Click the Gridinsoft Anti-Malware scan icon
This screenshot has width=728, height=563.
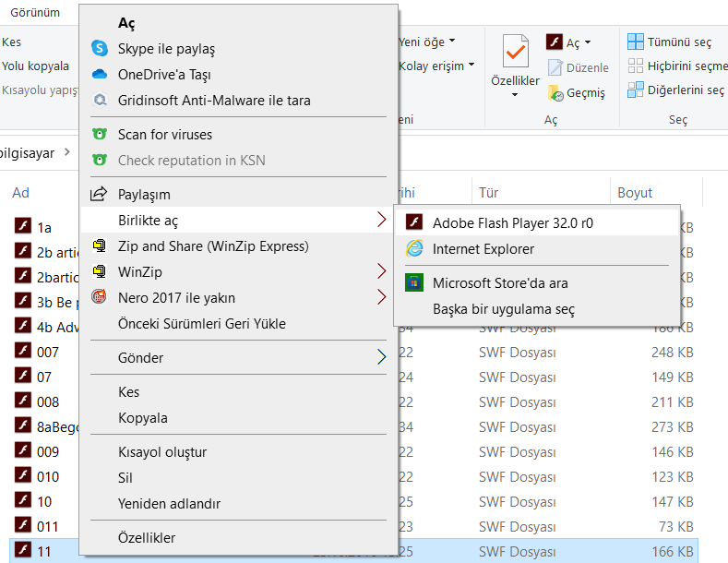pos(100,100)
